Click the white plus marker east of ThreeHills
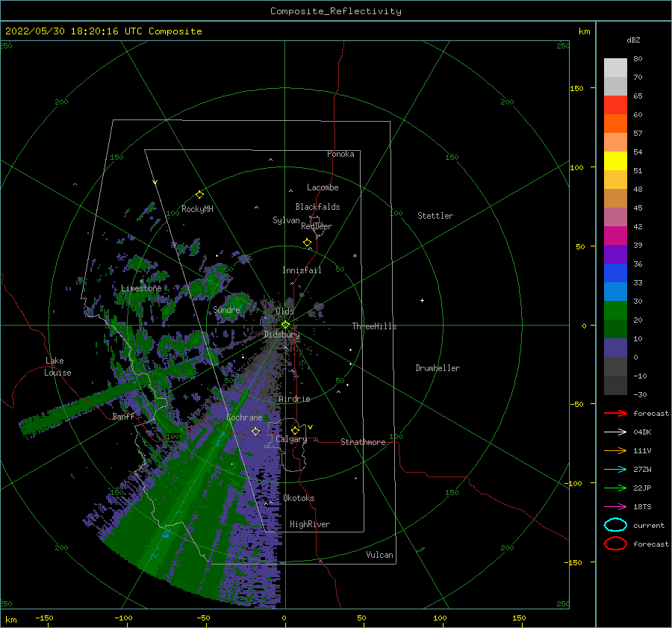 tap(422, 300)
